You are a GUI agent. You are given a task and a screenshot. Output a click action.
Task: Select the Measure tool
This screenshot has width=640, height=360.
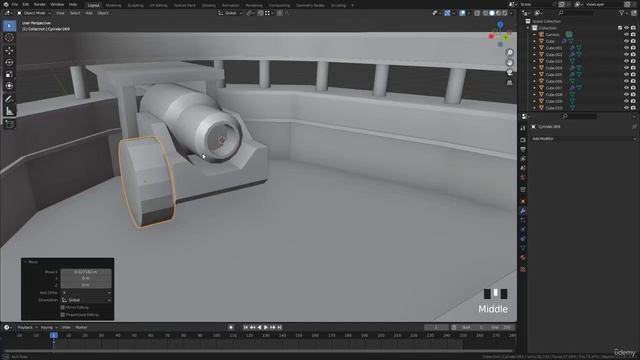9,111
